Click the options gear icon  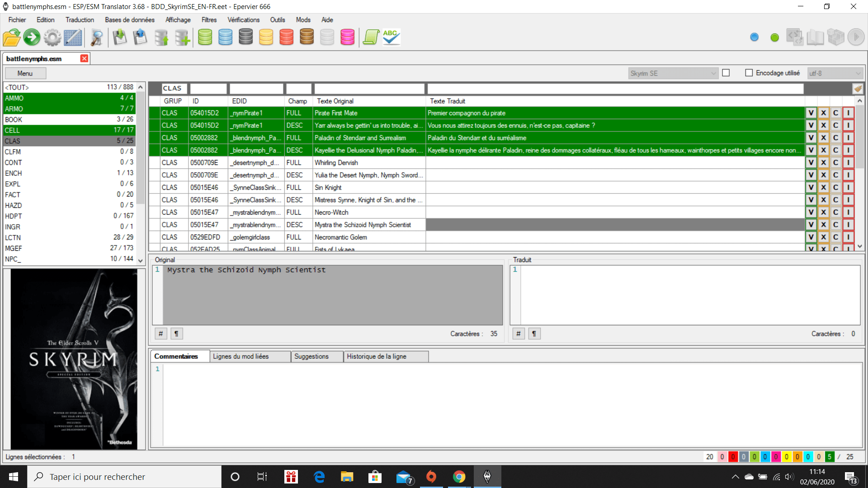click(52, 38)
